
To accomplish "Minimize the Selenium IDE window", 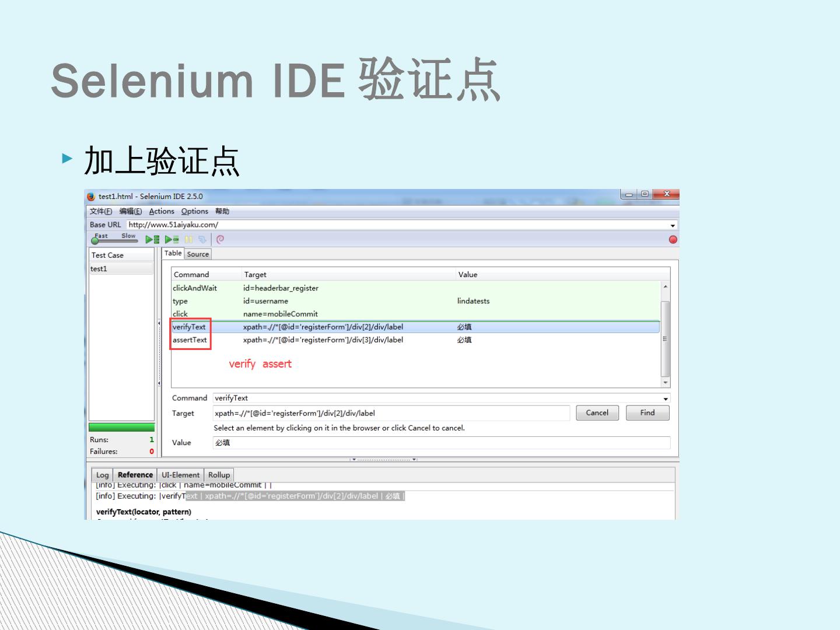I will point(629,194).
